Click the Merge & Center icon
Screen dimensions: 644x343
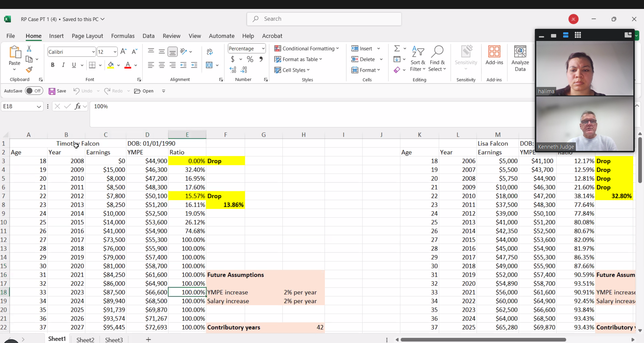pyautogui.click(x=209, y=65)
